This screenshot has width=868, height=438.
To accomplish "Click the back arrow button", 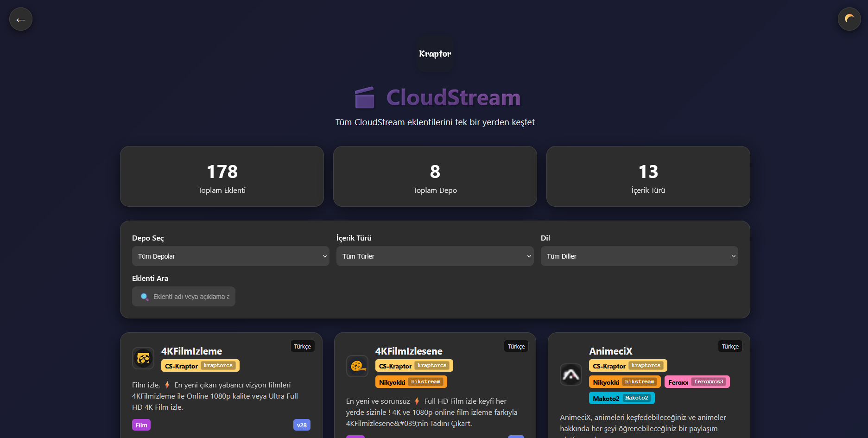I will pos(21,19).
